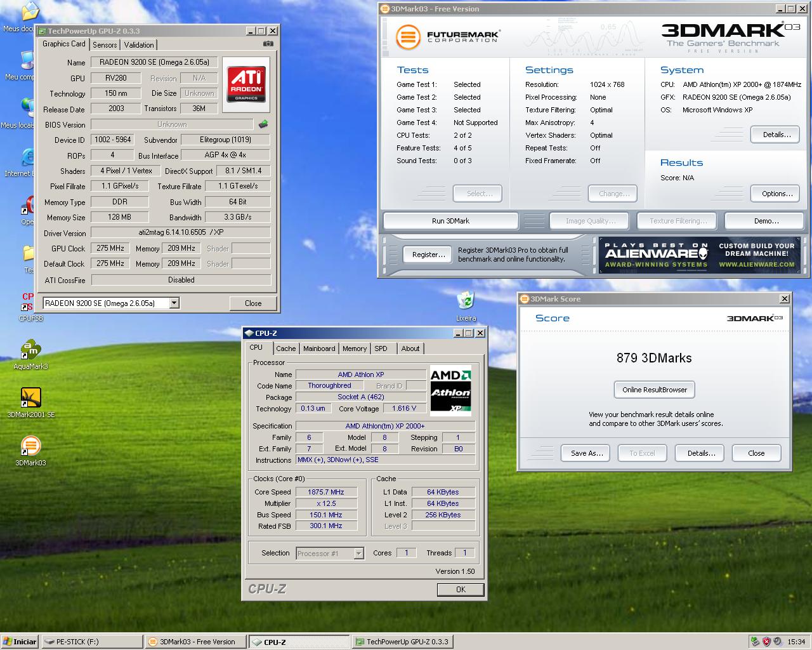This screenshot has width=812, height=650.
Task: Open the Processor selection dropdown in CPU-Z
Action: (x=358, y=554)
